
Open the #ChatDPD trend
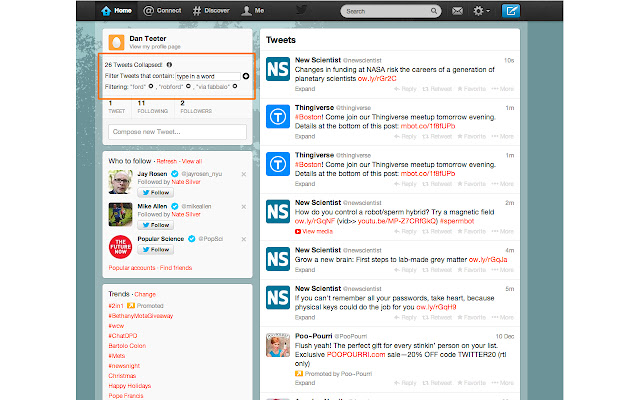click(x=123, y=336)
